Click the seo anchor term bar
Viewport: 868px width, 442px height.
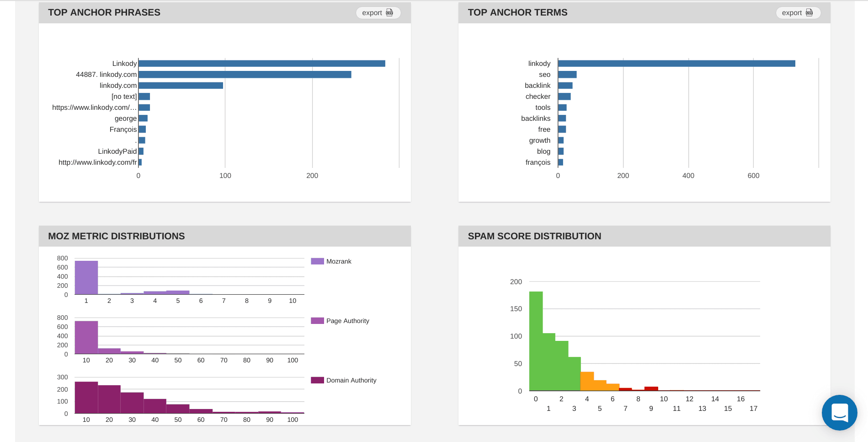(567, 75)
